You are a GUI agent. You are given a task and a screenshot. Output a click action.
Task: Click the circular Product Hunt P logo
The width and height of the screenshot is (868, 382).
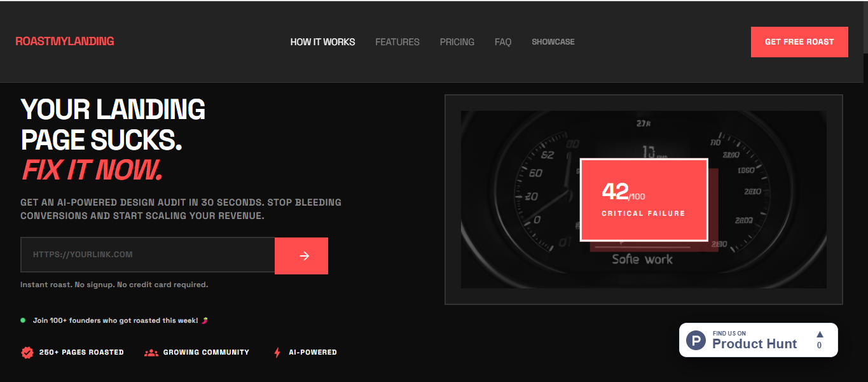(x=696, y=340)
